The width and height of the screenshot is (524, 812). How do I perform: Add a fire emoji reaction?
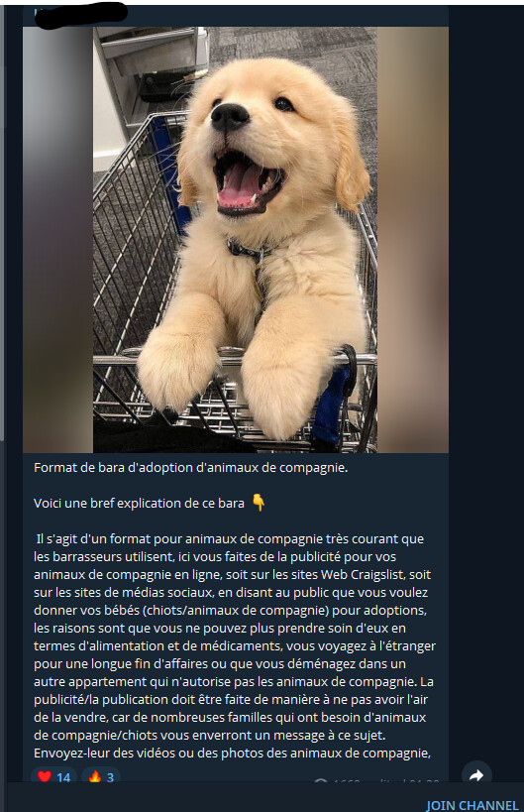pos(95,776)
